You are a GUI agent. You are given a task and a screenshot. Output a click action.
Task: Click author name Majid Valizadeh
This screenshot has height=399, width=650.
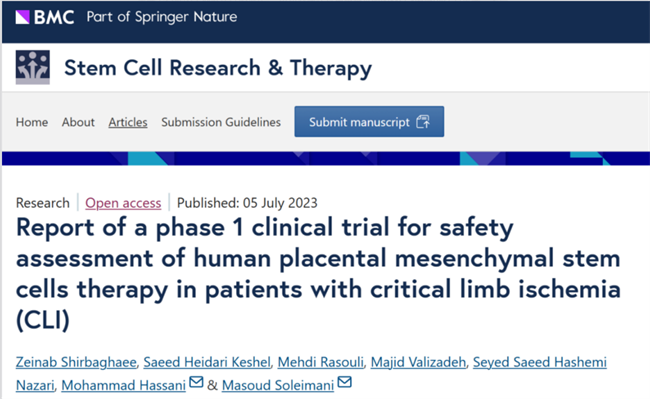coord(418,362)
